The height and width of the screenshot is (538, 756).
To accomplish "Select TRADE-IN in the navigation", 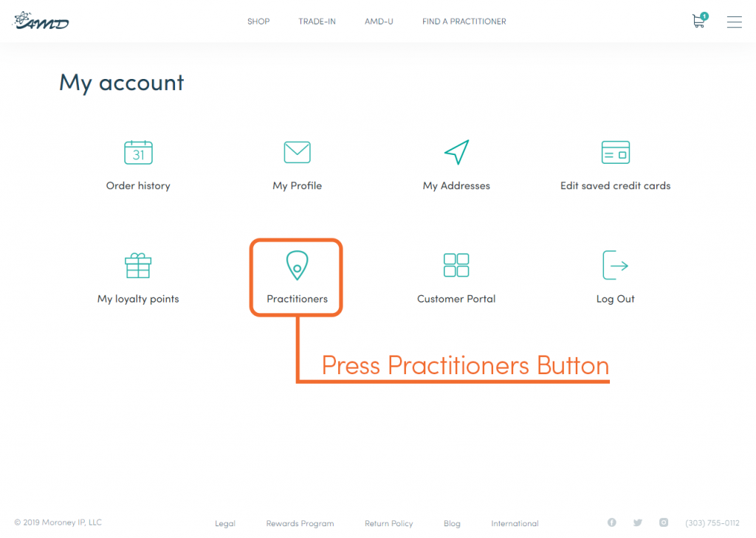I will tap(317, 21).
